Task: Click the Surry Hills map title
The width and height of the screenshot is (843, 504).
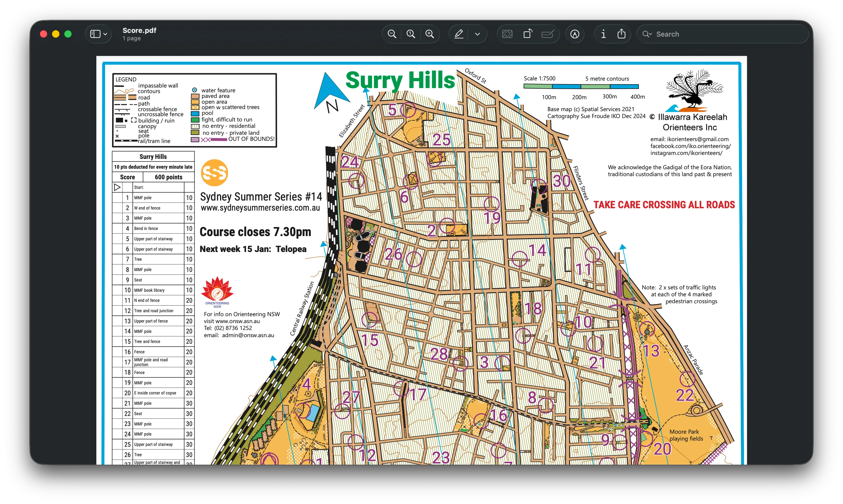Action: click(400, 80)
